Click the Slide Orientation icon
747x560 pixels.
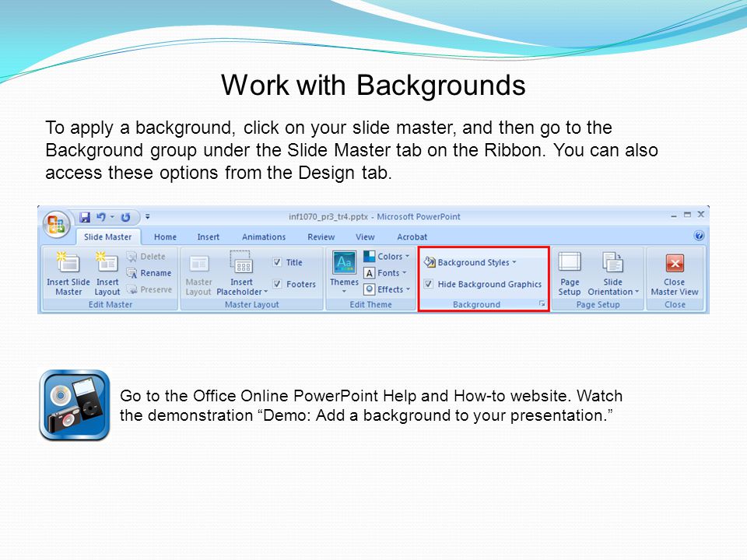pos(612,262)
